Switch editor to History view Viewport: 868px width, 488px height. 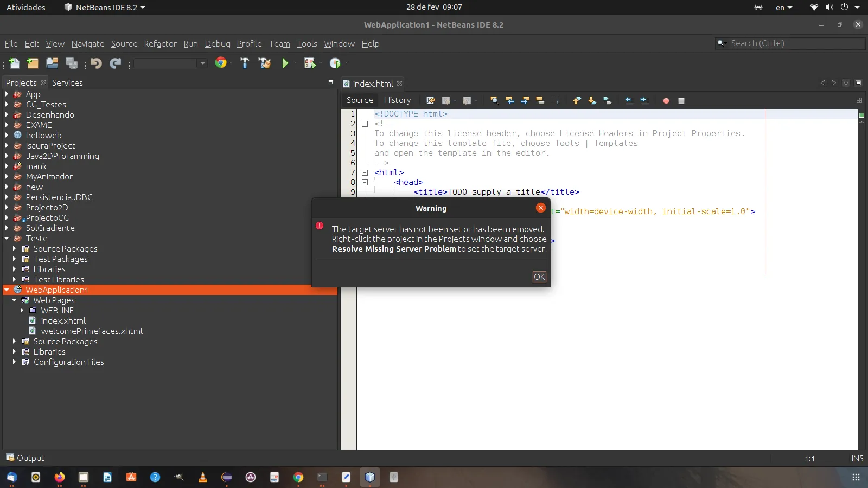pos(397,100)
